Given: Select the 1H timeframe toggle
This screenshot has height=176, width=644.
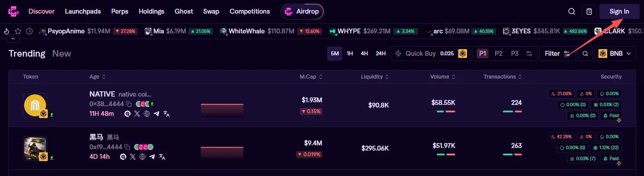Looking at the screenshot, I should (350, 54).
